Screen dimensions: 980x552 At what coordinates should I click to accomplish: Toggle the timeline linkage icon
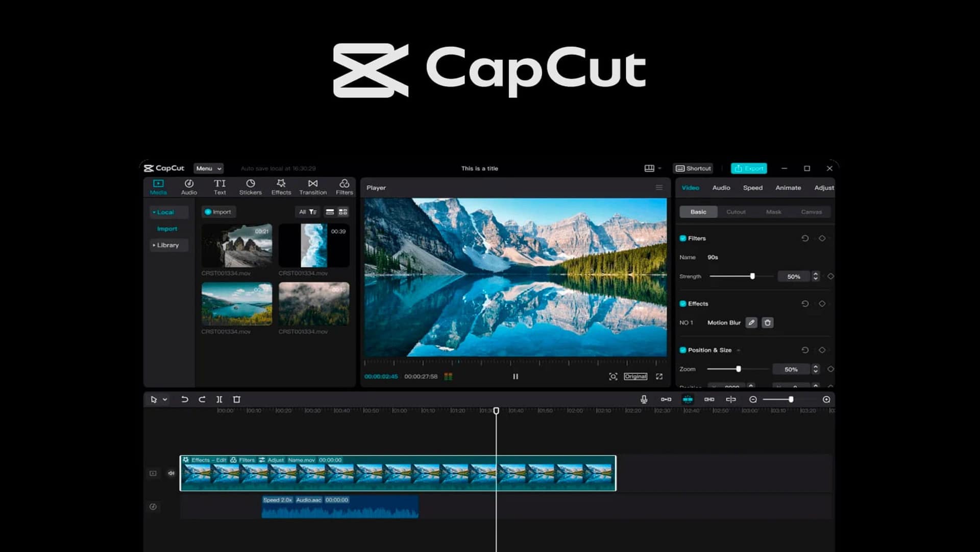point(709,399)
